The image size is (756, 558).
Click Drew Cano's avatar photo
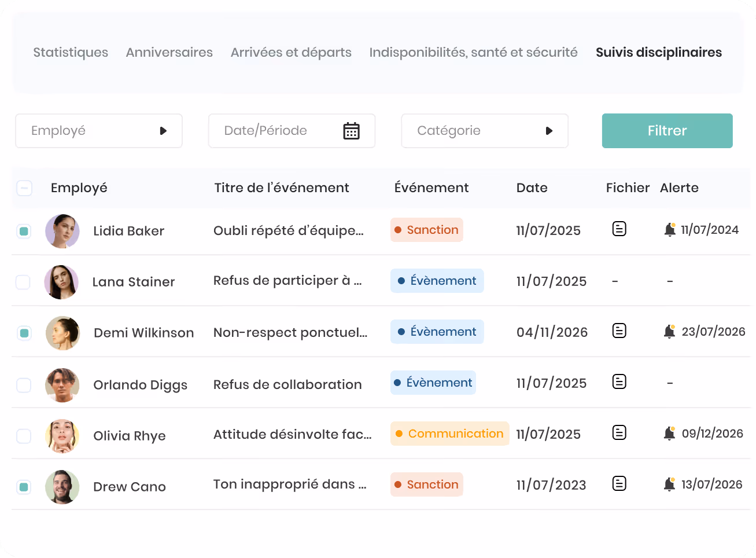pyautogui.click(x=62, y=487)
